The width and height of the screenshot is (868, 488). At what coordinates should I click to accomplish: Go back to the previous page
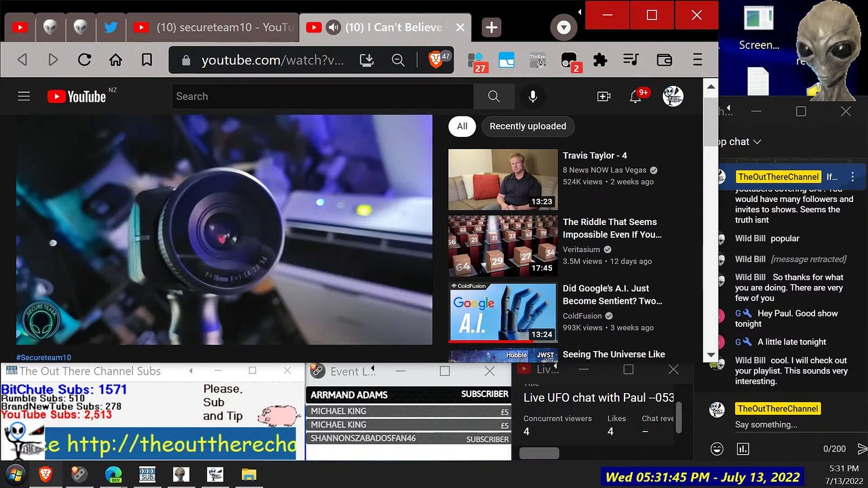22,60
